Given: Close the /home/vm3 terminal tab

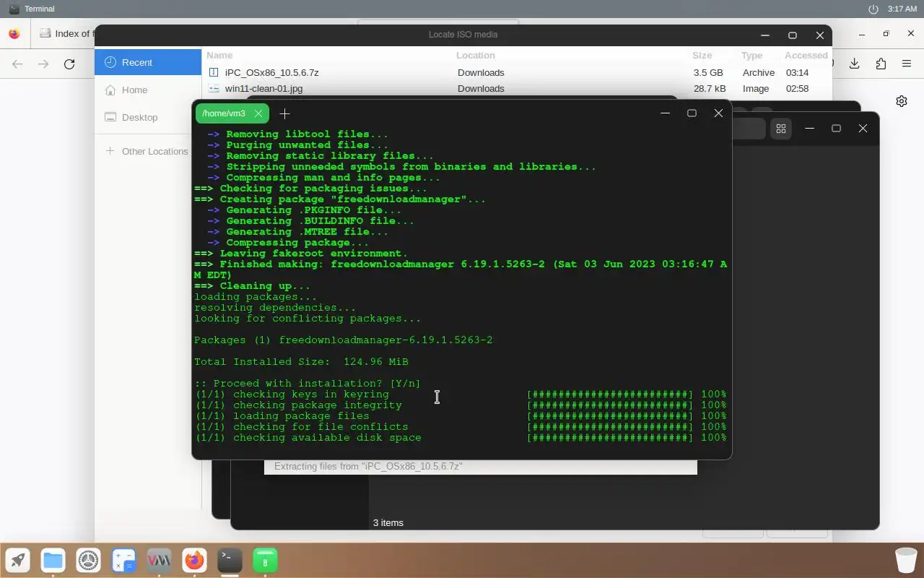Looking at the screenshot, I should point(258,113).
